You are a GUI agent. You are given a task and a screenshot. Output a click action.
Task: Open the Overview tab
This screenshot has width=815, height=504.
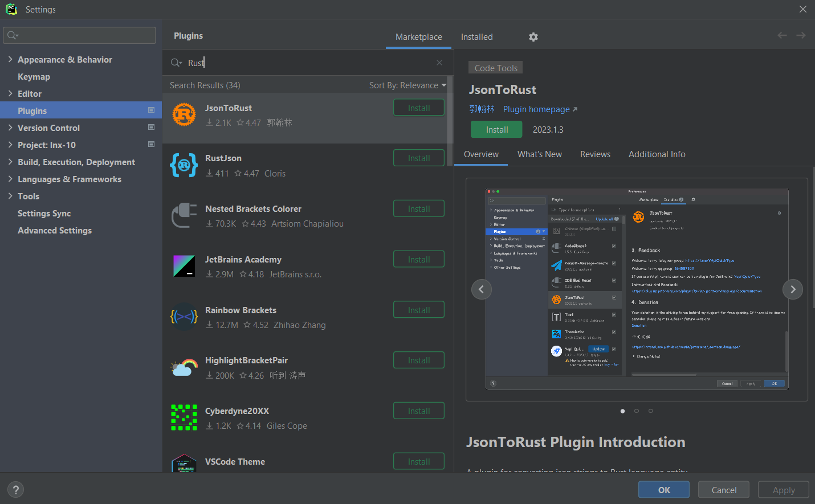click(481, 154)
